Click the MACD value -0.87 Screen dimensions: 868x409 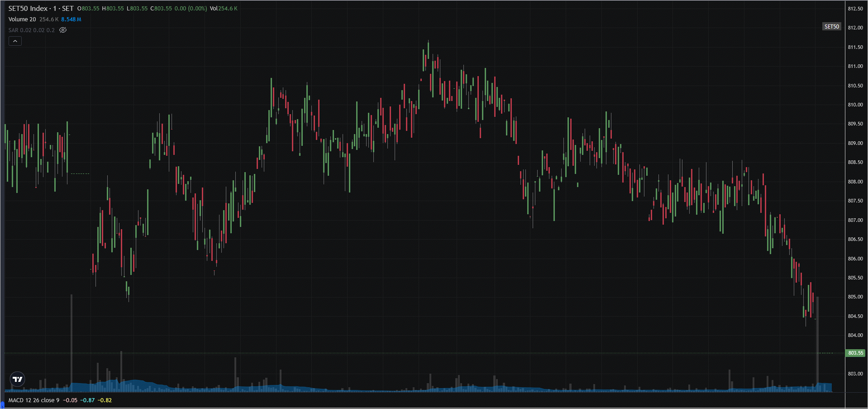pyautogui.click(x=88, y=400)
